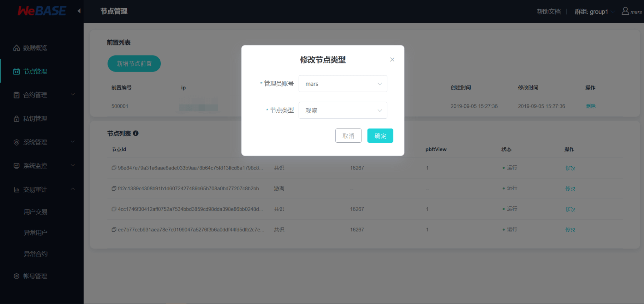The height and width of the screenshot is (304, 644).
Task: Expand the 系统监控 submenu chevron
Action: 73,165
